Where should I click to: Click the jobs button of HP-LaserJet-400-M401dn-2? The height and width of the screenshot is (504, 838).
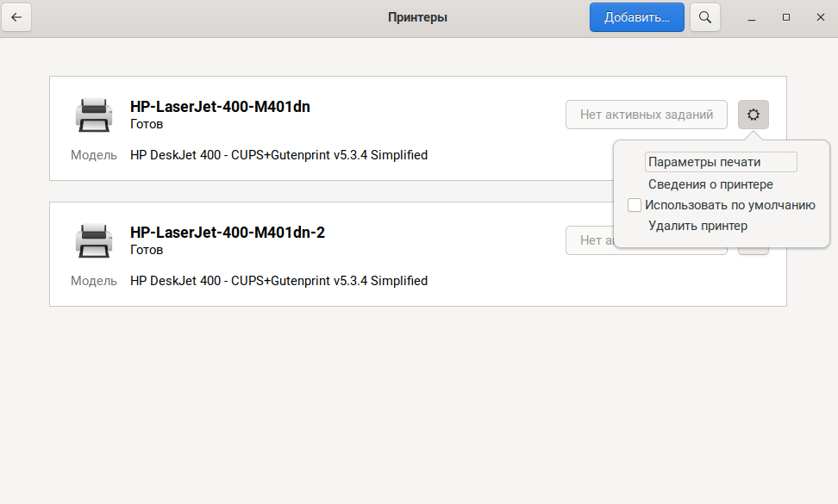tap(589, 241)
